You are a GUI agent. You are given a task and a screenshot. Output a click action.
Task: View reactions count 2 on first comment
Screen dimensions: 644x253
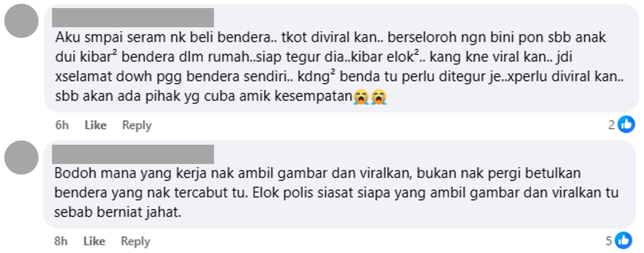(611, 125)
